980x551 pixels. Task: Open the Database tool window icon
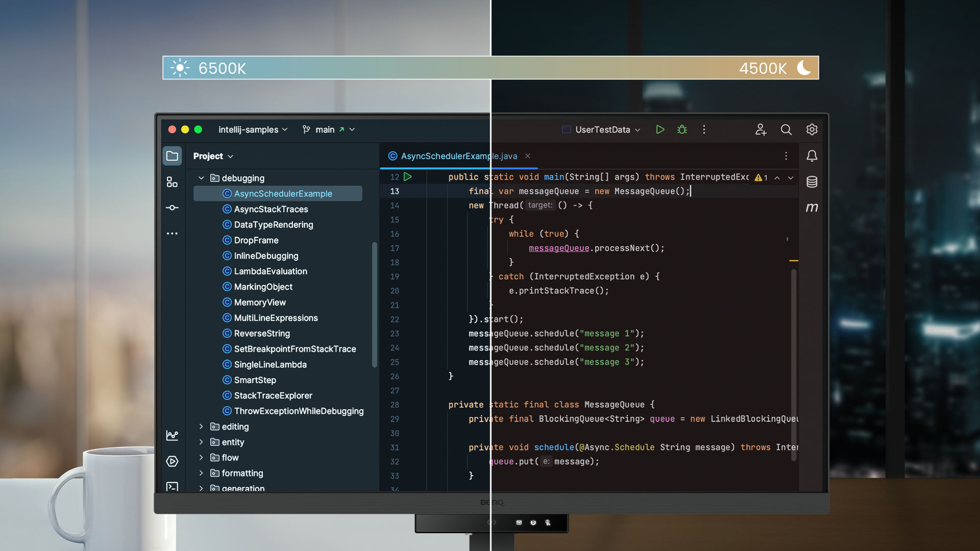(812, 182)
